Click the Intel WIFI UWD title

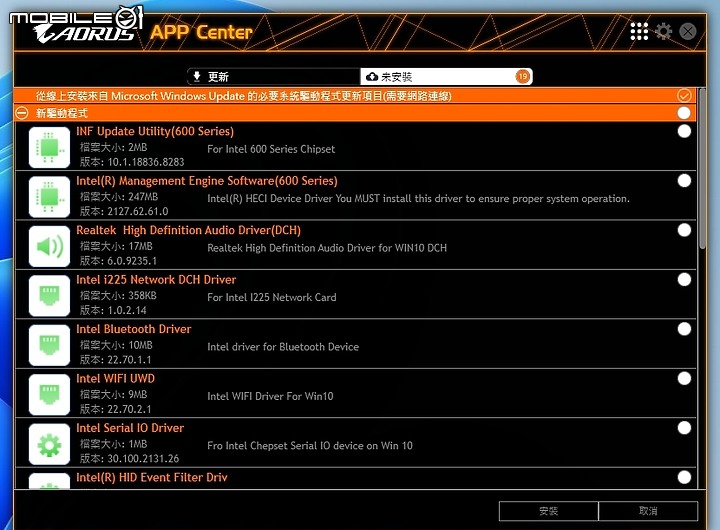click(115, 378)
